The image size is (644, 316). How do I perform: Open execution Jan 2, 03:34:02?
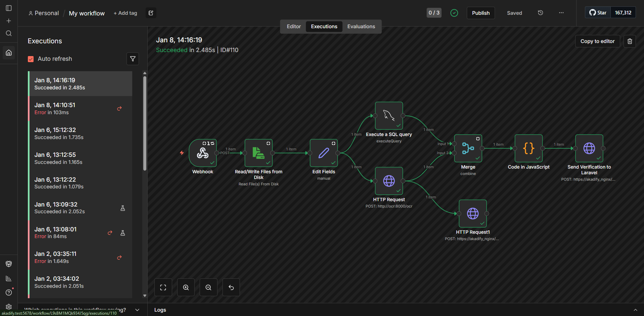tap(81, 282)
